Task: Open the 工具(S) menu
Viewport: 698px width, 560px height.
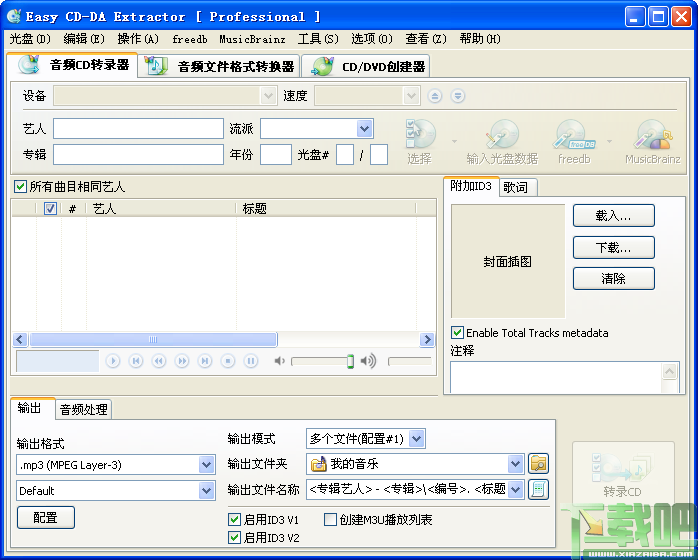Action: [318, 39]
